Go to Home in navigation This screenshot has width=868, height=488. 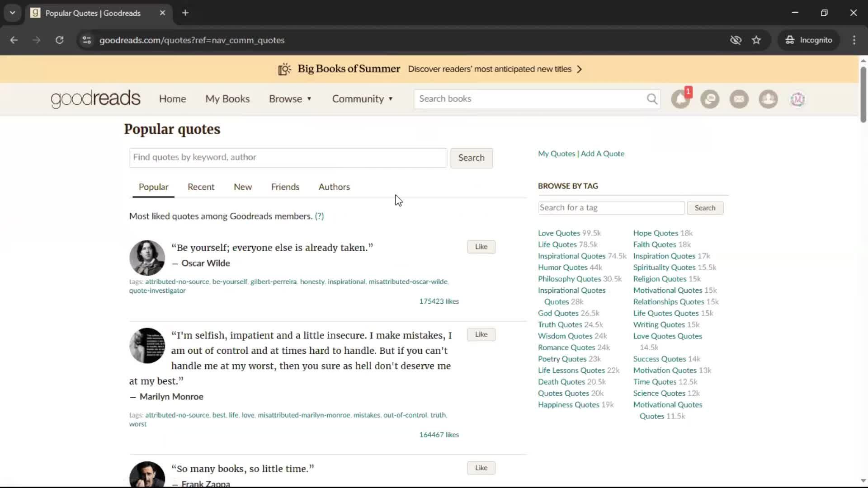pos(172,99)
